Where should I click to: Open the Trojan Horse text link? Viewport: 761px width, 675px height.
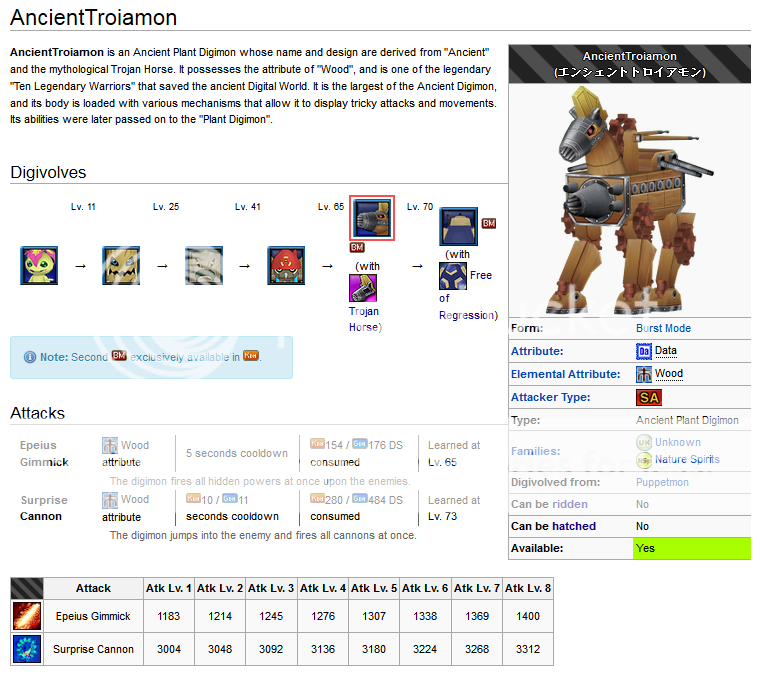point(364,319)
